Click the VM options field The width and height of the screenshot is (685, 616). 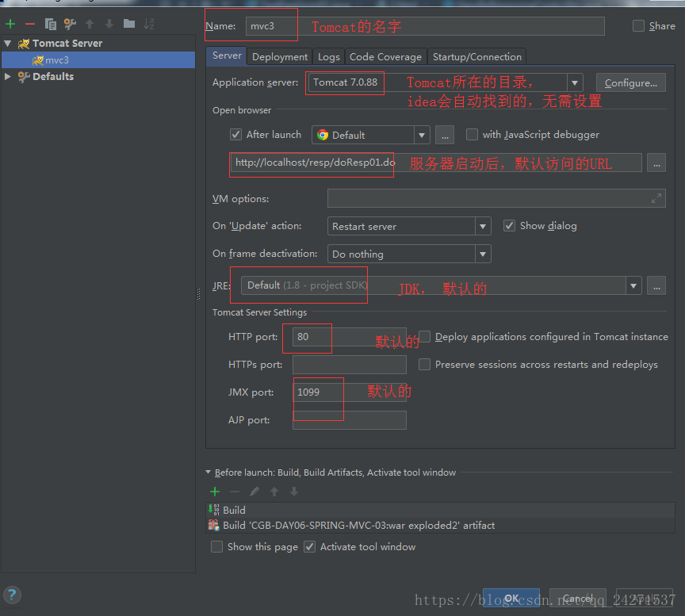(496, 198)
